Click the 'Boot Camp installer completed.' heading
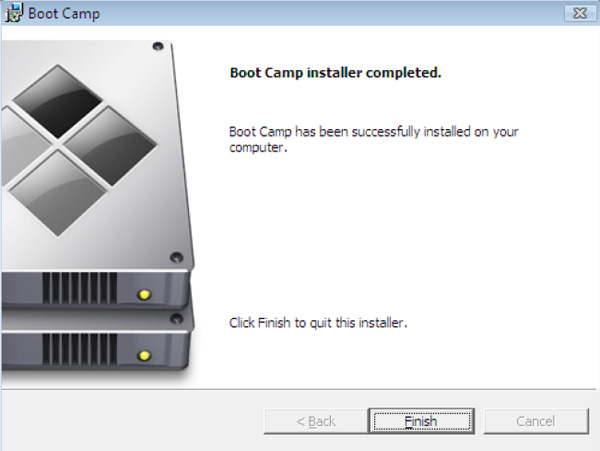This screenshot has width=600, height=451. tap(336, 73)
